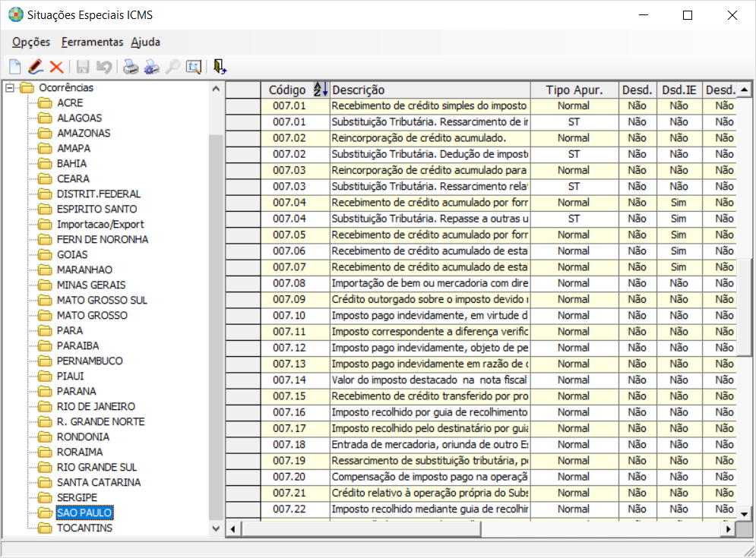Select the RIO GRANDE SUL tree folder
Viewport: 756px width, 558px height.
coord(96,468)
